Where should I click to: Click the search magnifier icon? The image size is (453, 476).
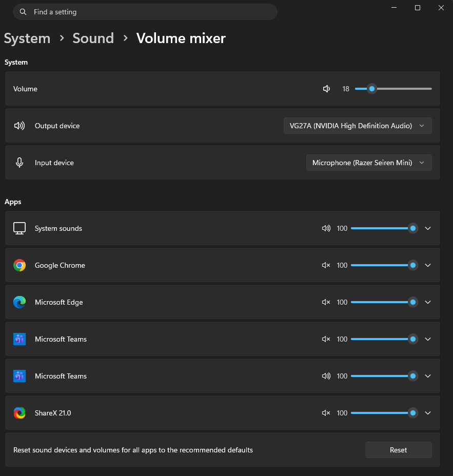[23, 12]
